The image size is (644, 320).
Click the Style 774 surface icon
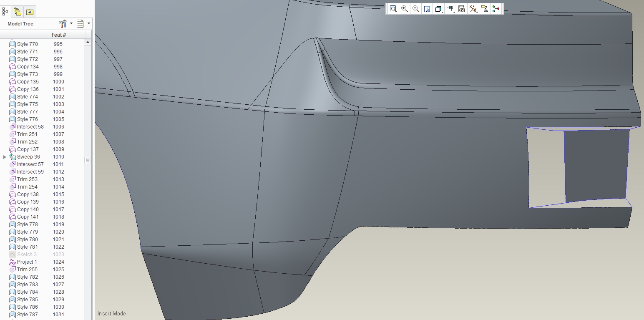13,97
